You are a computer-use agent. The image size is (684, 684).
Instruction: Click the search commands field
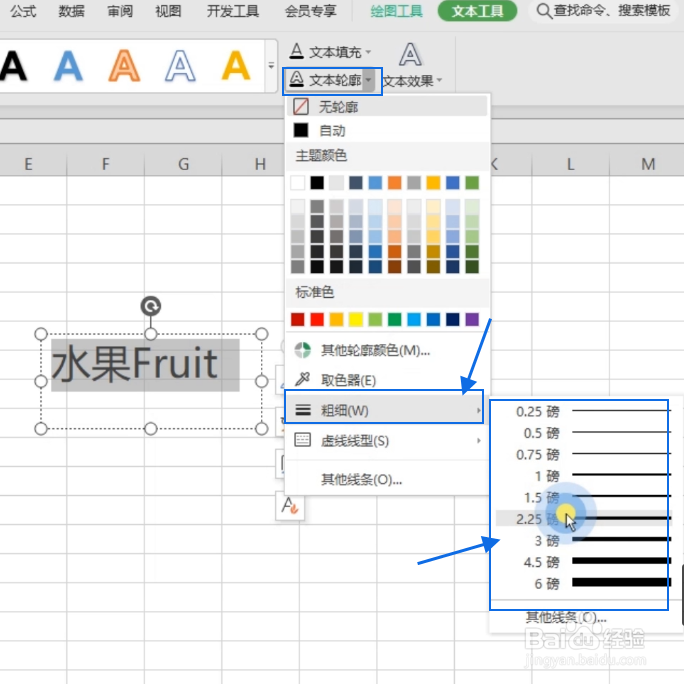point(604,10)
